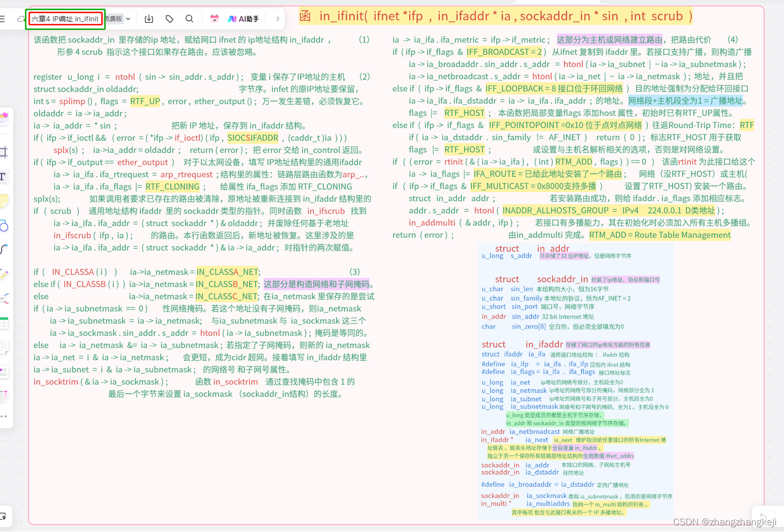784x532 pixels.
Task: Open the templates gallery in left toolbar
Action: point(4,119)
